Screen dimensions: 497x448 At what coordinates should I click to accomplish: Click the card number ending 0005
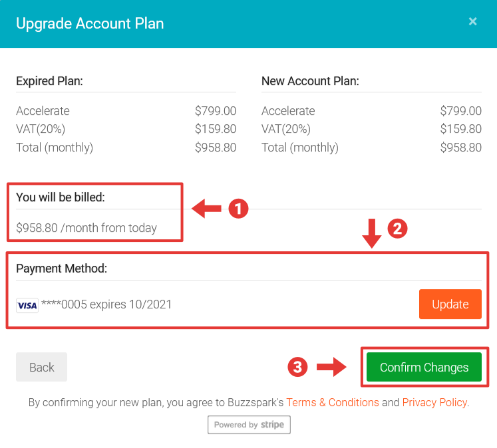tap(106, 304)
